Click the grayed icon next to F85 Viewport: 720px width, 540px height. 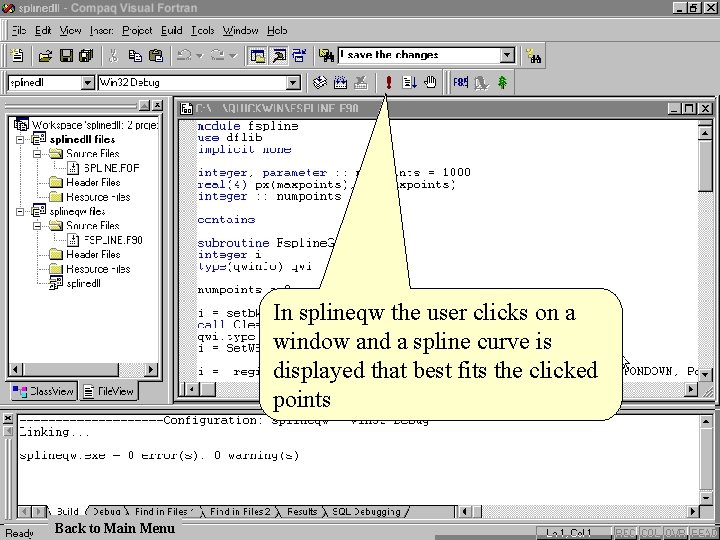[x=481, y=83]
